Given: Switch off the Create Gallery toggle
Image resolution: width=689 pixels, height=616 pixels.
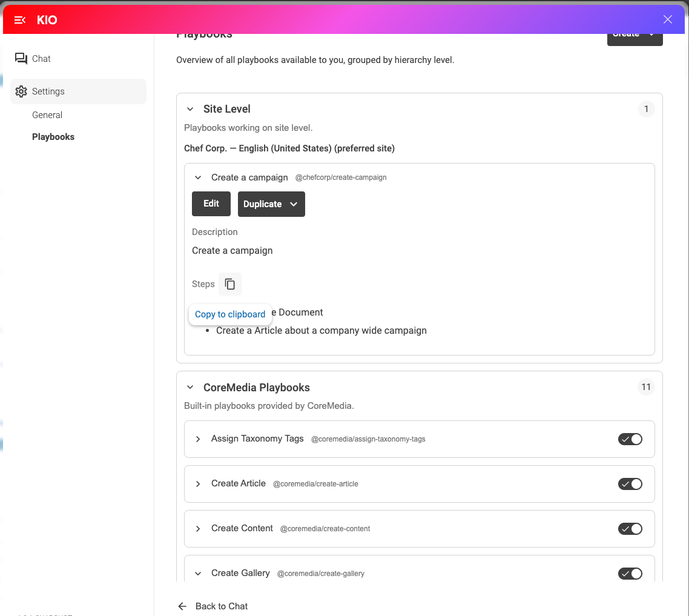Looking at the screenshot, I should (x=630, y=574).
